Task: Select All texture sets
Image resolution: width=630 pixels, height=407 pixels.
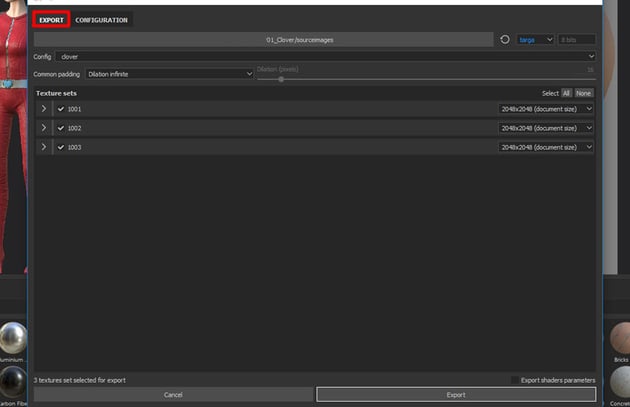Action: [x=566, y=93]
